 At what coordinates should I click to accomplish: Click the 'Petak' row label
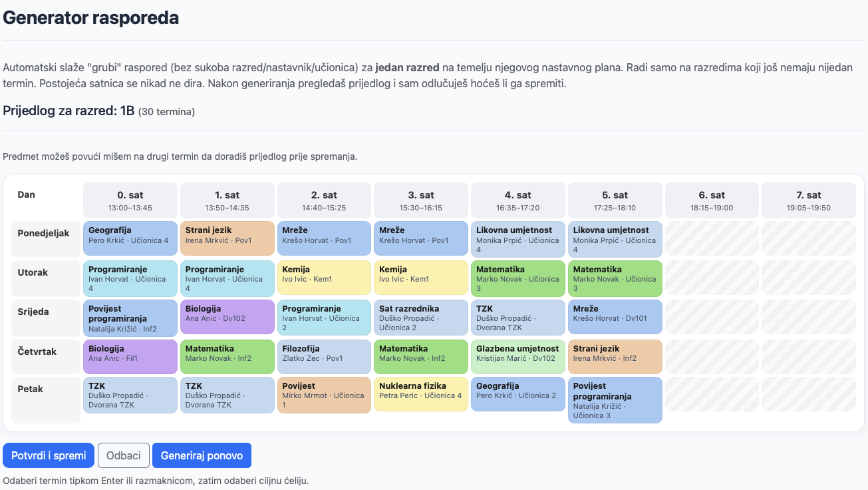pos(46,400)
